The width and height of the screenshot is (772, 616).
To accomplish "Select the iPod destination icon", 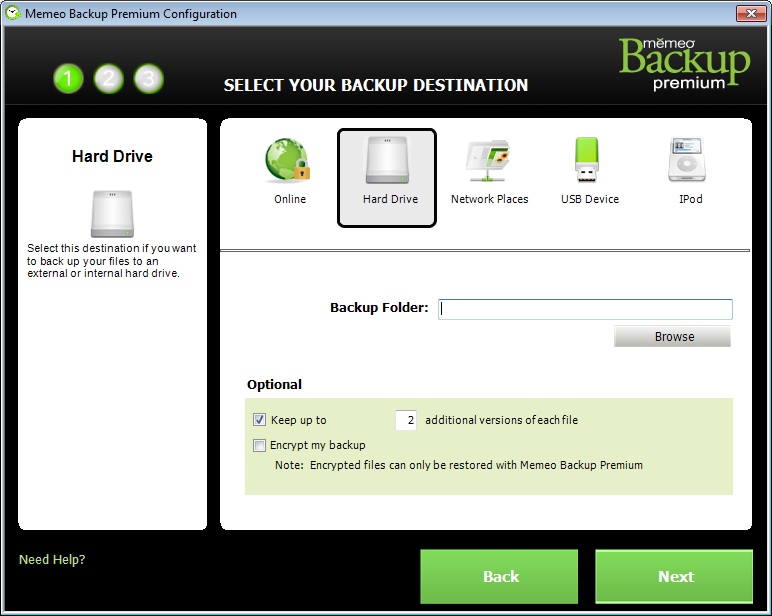I will [690, 162].
